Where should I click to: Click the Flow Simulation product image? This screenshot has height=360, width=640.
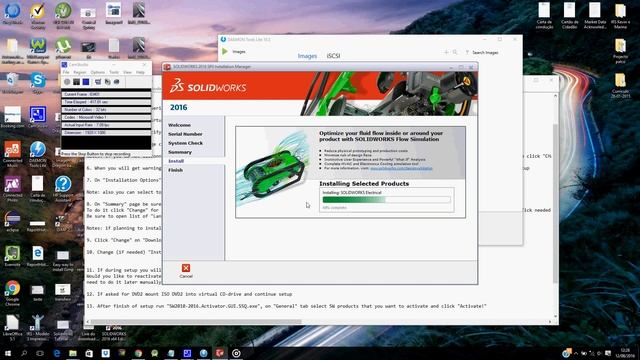click(x=273, y=169)
